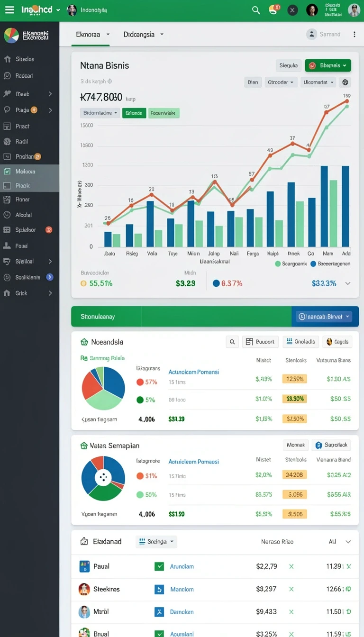Click the search icon in the Noeandsla panel
The height and width of the screenshot is (637, 364).
click(x=232, y=342)
